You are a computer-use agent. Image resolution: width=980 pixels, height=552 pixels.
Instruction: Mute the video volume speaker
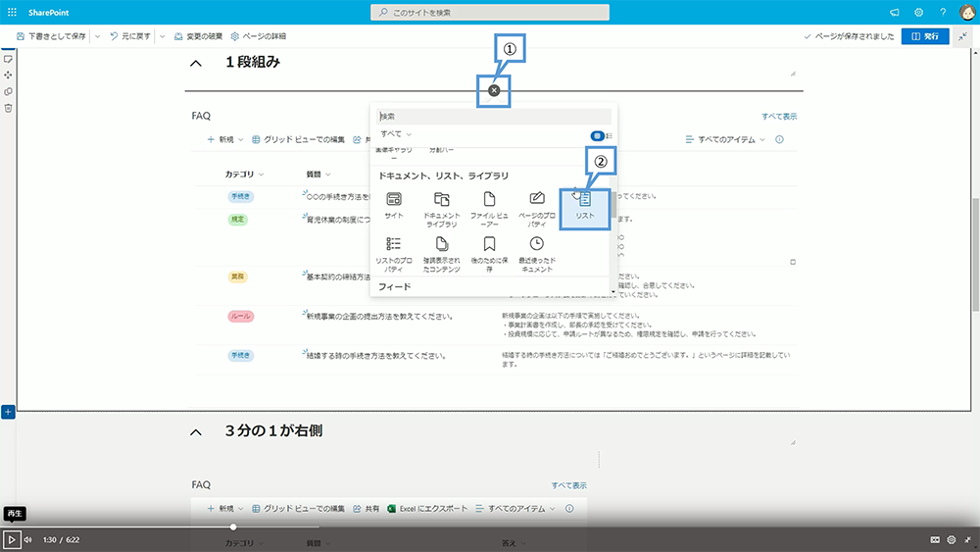click(28, 539)
